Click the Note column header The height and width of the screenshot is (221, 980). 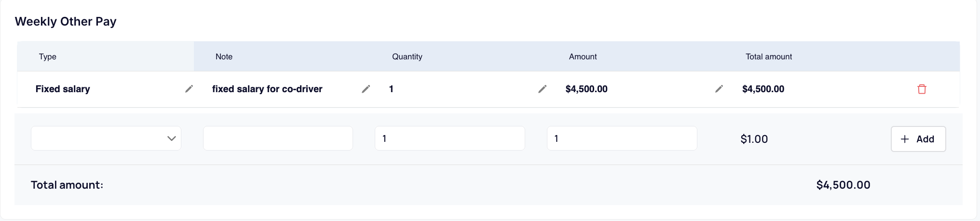224,56
